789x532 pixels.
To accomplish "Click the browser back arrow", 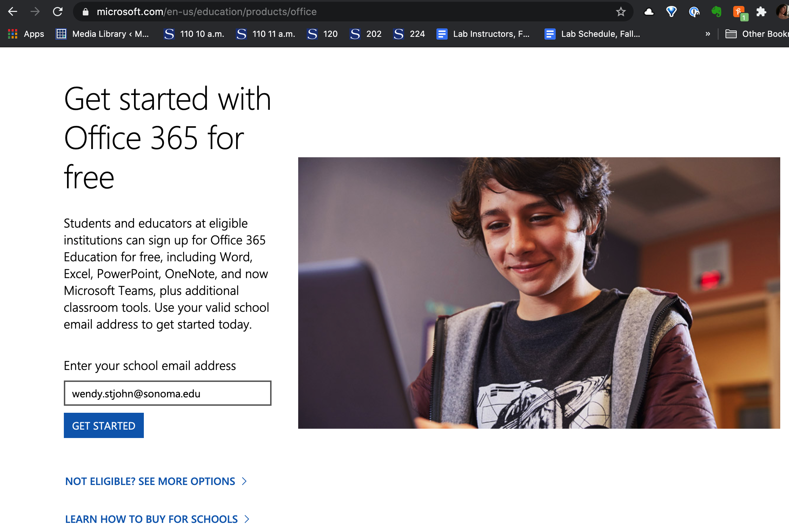I will point(13,12).
